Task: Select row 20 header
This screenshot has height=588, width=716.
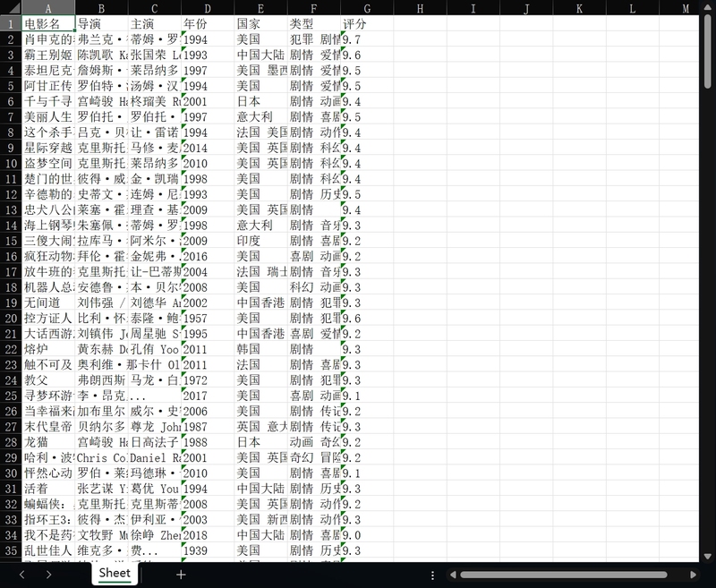Action: point(11,318)
